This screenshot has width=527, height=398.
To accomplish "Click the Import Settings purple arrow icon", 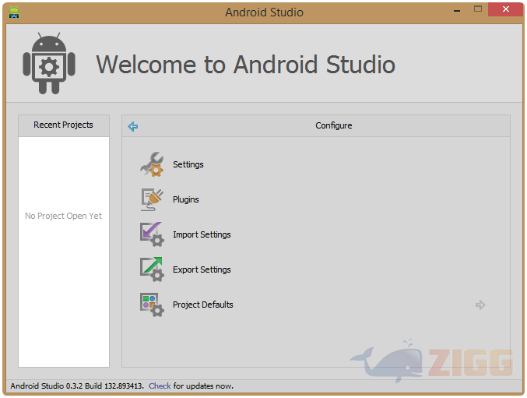I will coord(152,234).
